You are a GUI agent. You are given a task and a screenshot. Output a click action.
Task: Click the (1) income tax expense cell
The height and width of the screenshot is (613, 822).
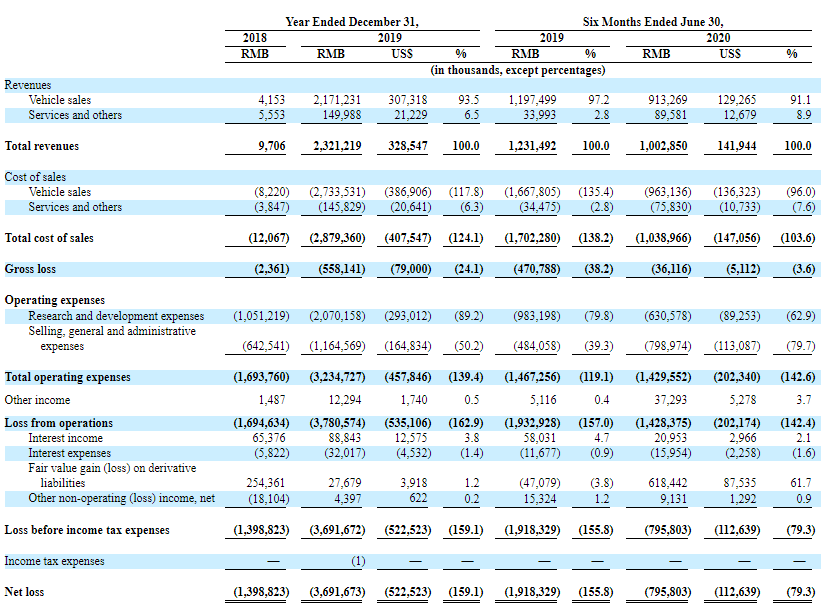pyautogui.click(x=351, y=561)
